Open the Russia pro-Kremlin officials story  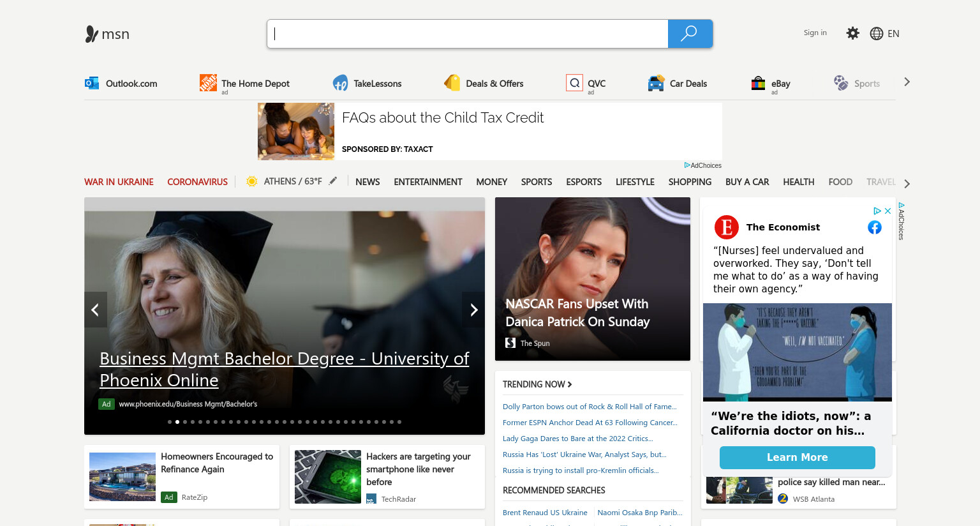pyautogui.click(x=581, y=470)
